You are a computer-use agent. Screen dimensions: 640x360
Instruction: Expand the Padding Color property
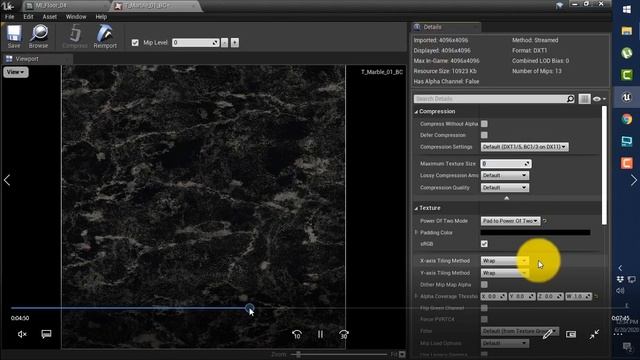pos(417,232)
